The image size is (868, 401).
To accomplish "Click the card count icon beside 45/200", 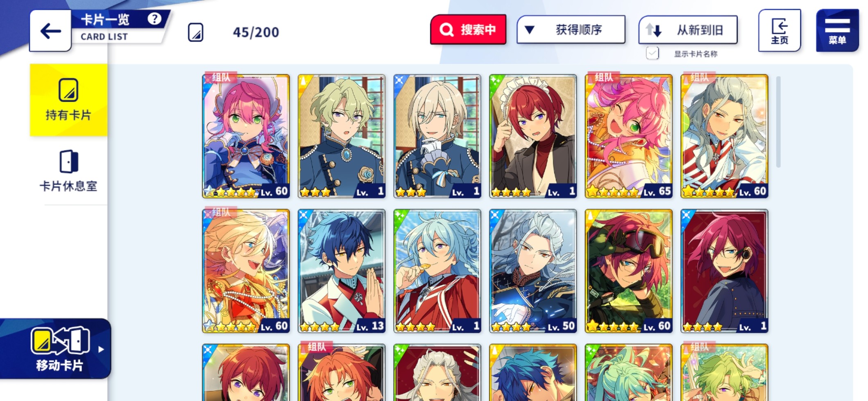I will coord(196,32).
